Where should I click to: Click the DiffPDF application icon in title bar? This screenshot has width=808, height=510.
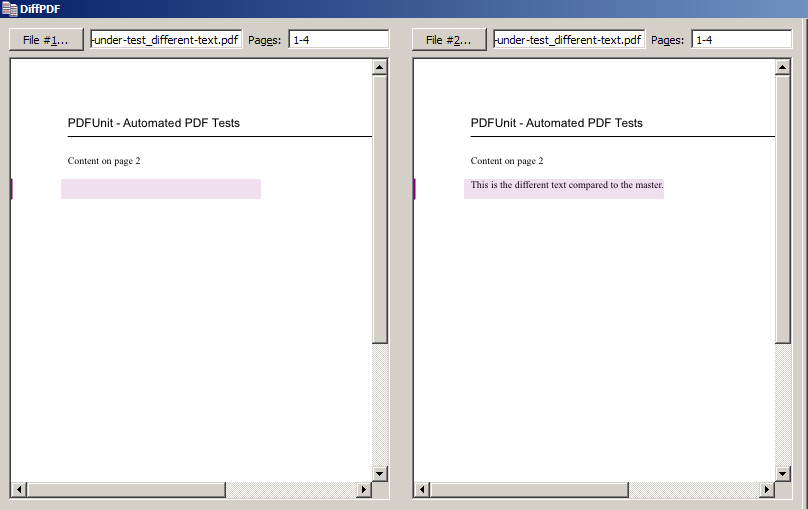coord(9,9)
